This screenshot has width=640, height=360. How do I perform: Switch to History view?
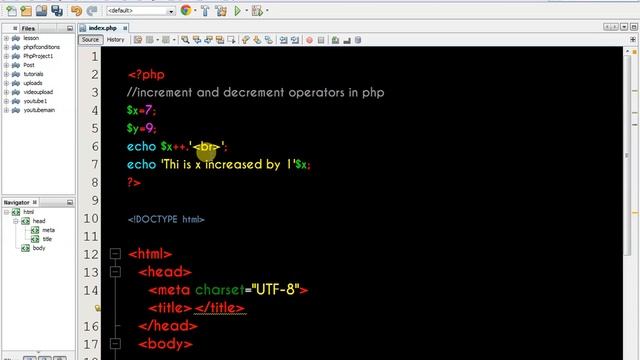(x=115, y=40)
